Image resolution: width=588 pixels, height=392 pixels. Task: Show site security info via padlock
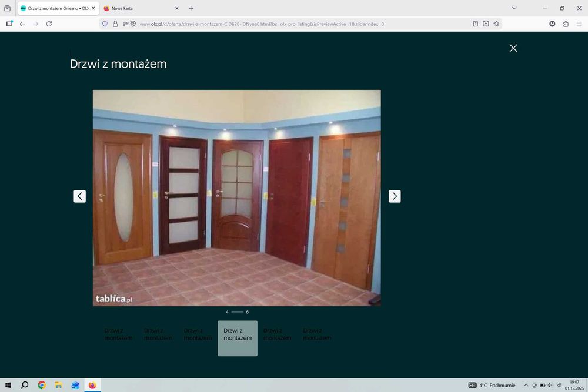(115, 24)
